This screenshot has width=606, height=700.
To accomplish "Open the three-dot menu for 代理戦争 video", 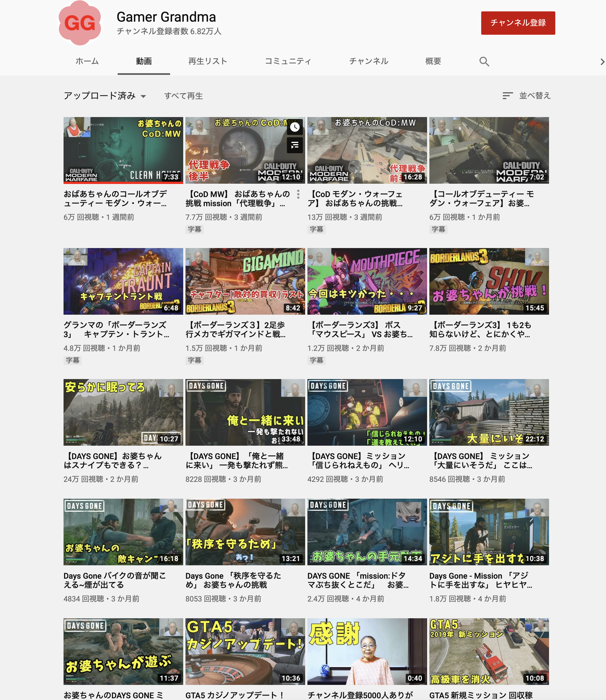I will 298,194.
